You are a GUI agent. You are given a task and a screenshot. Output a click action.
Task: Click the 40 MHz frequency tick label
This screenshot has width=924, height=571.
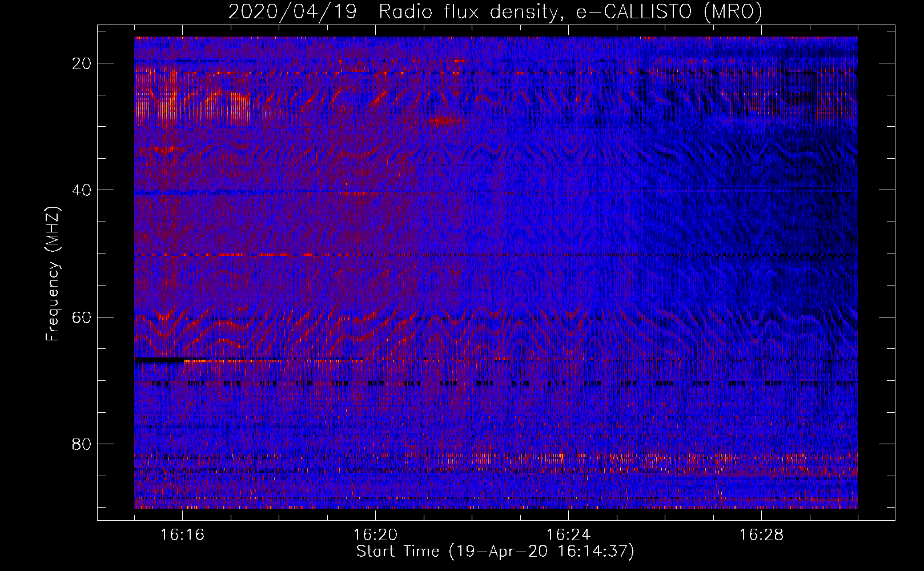pos(82,190)
